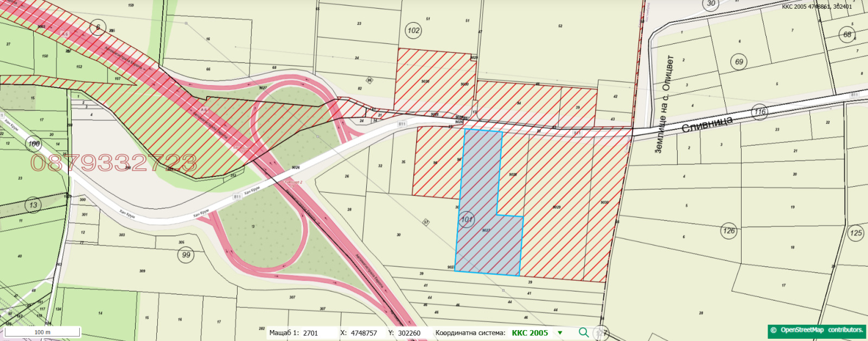Click circled district marker 125

coord(856,233)
